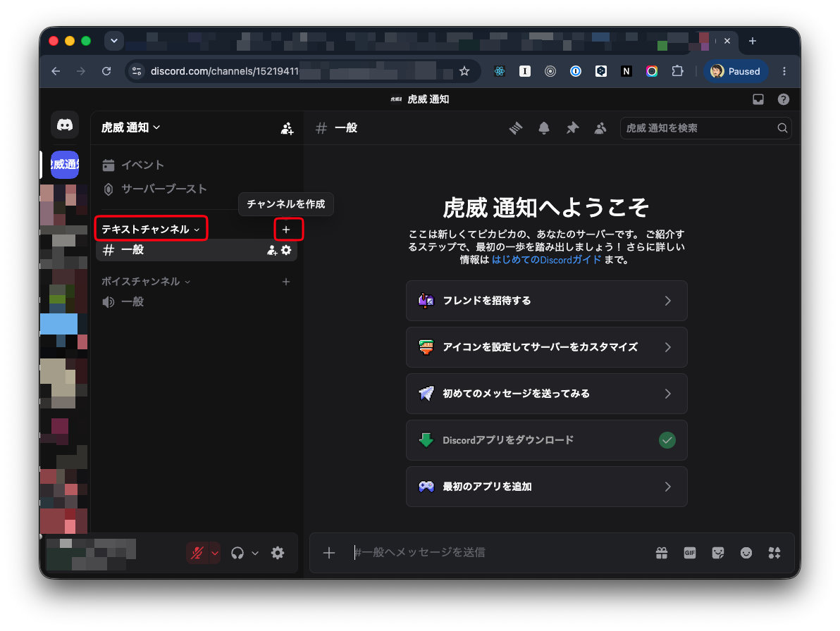Click the Paused profile button in Chrome
Viewport: 840px width, 631px height.
(736, 71)
